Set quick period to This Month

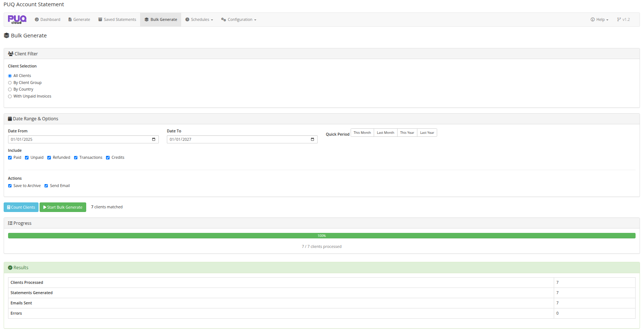pyautogui.click(x=362, y=133)
